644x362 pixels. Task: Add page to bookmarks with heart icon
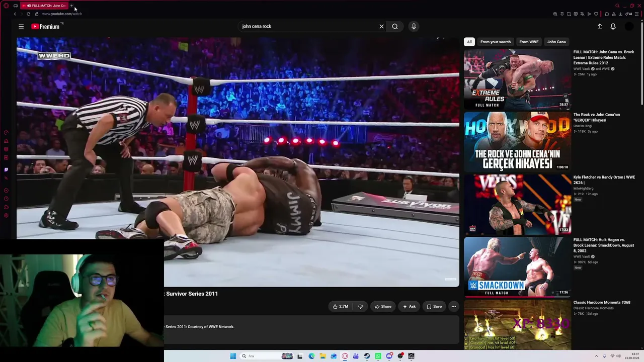pos(596,14)
